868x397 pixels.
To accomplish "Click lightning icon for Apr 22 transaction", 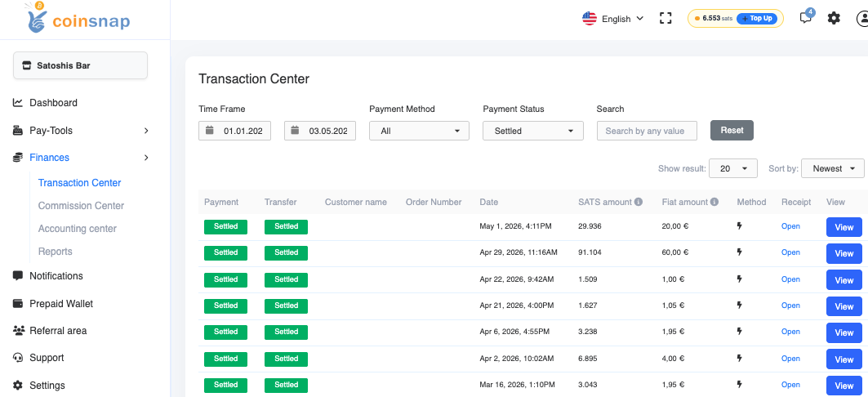I will tap(740, 279).
